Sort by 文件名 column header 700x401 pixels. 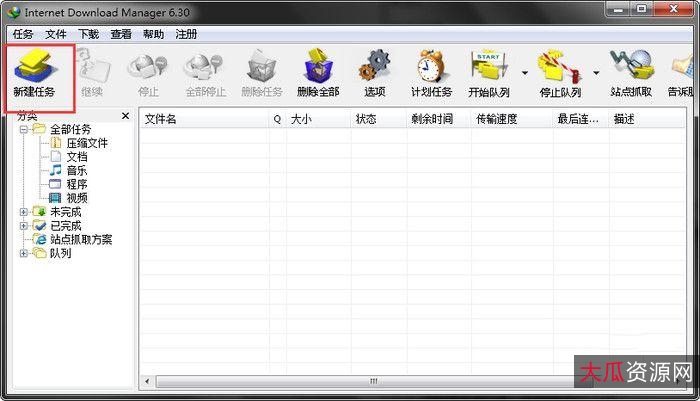tap(204, 119)
